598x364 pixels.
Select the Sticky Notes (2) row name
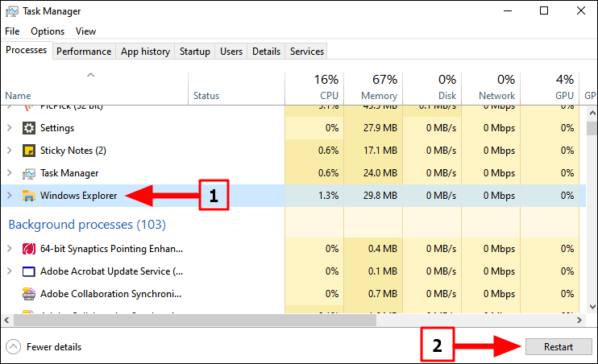tap(73, 151)
